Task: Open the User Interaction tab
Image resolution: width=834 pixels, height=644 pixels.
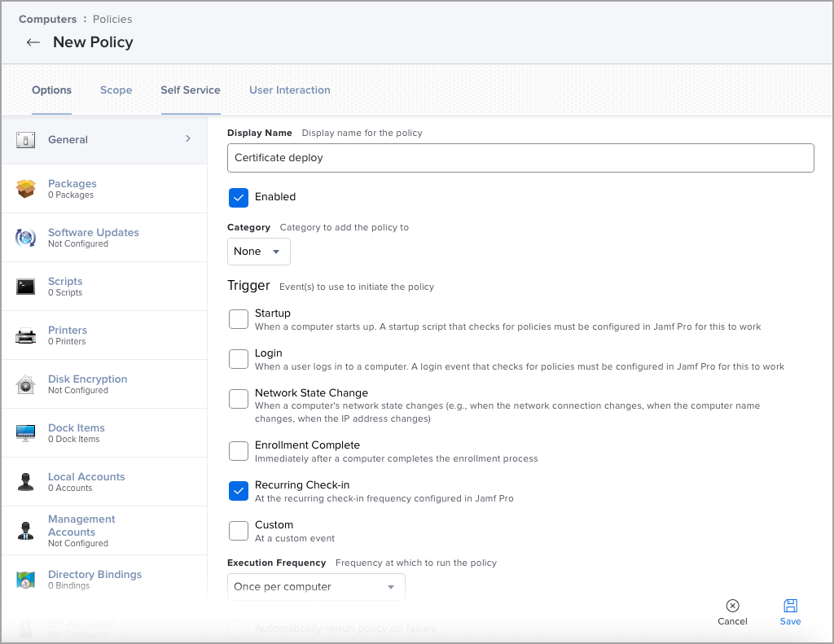Action: point(290,90)
